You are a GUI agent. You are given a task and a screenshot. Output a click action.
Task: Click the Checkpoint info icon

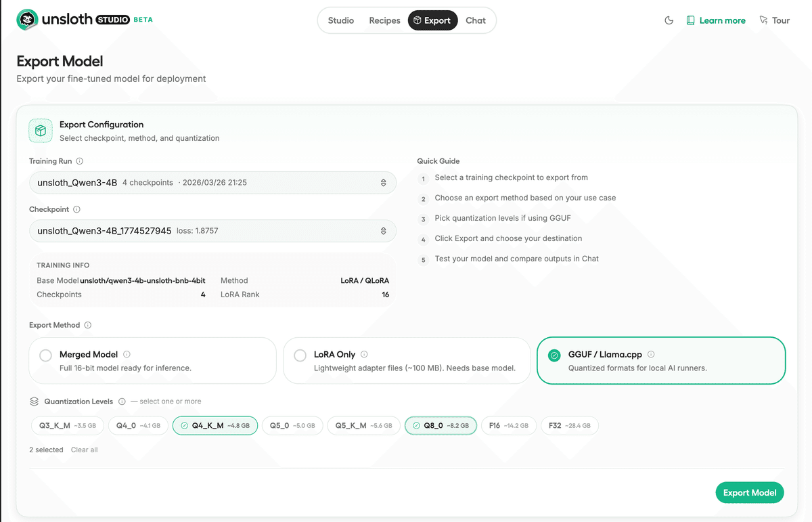[76, 210]
